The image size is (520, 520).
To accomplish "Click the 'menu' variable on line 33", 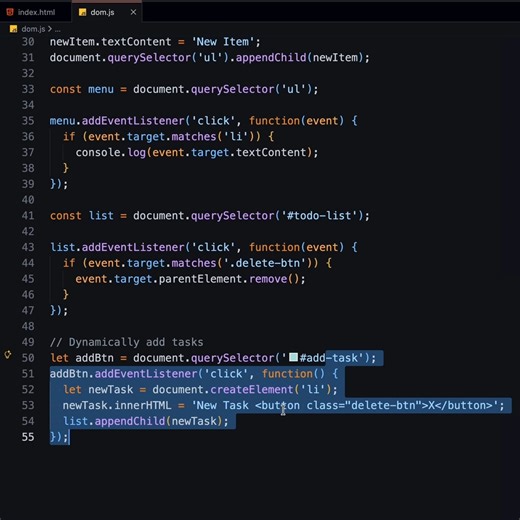I will point(101,89).
